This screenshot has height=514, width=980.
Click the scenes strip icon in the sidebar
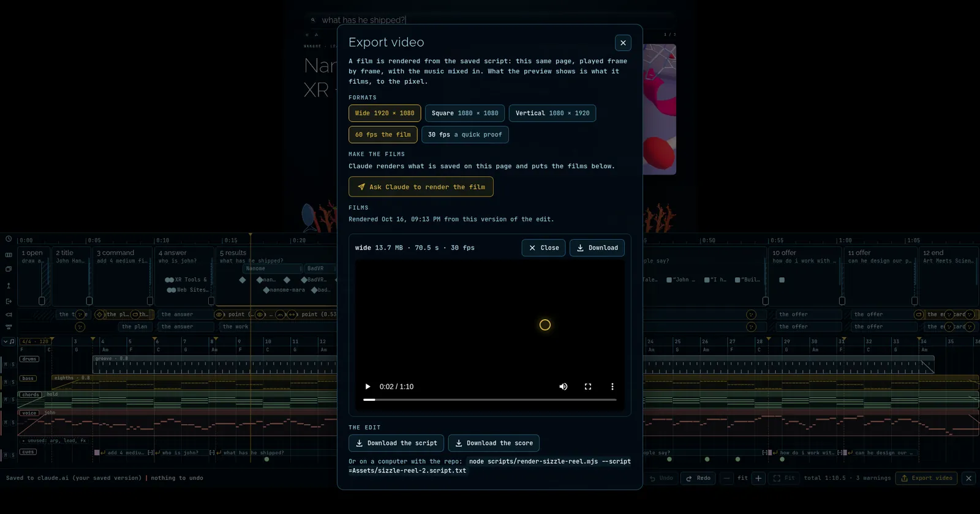coord(9,255)
